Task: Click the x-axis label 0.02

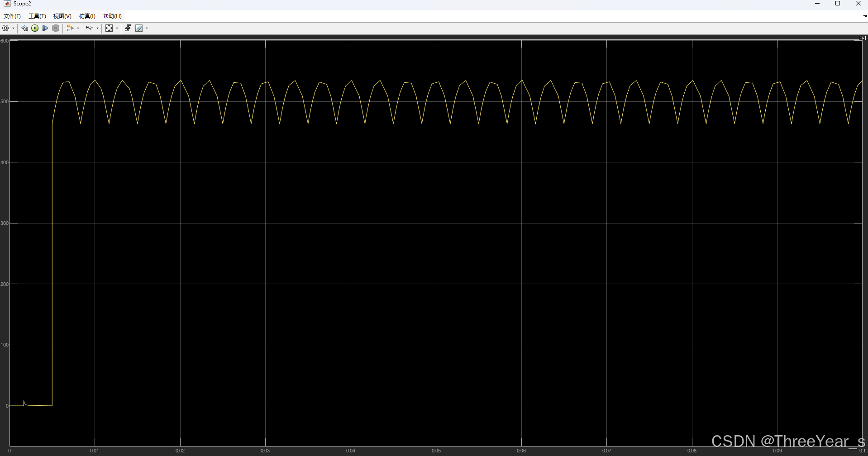Action: [x=180, y=451]
